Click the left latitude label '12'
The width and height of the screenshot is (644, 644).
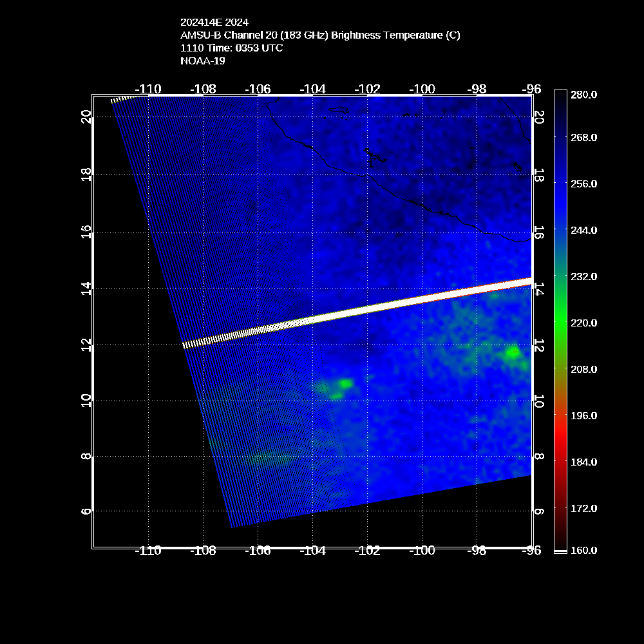[86, 345]
